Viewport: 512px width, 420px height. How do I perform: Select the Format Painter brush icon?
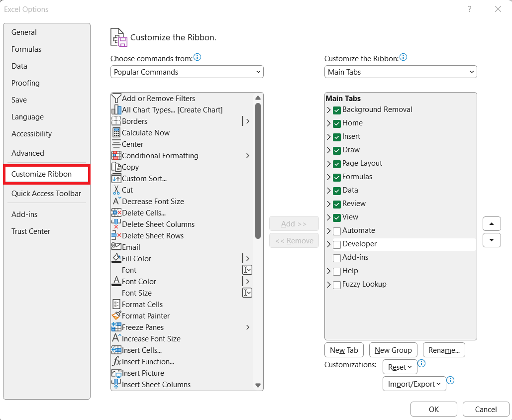[116, 315]
